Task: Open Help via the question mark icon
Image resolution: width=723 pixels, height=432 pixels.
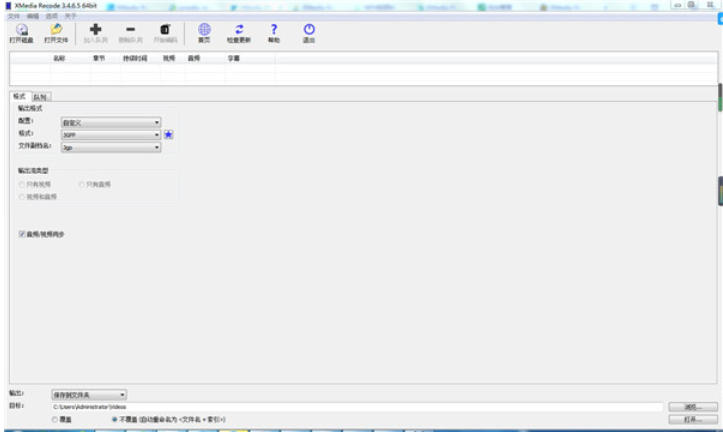Action: (272, 30)
